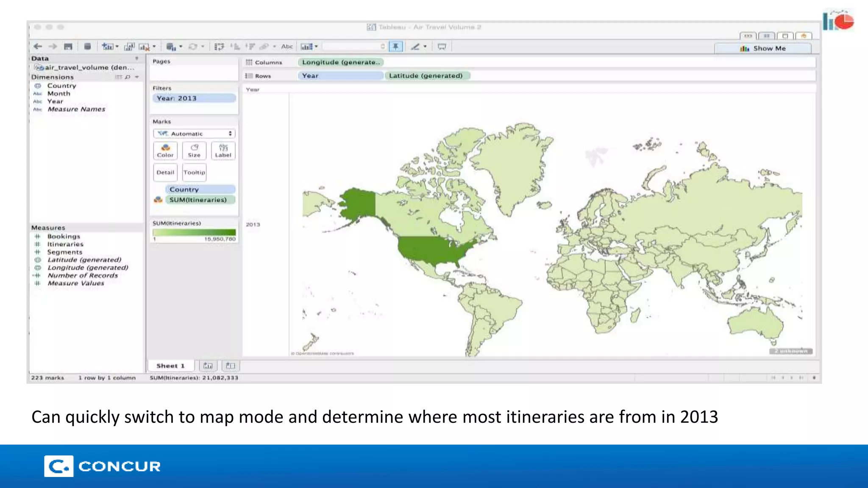Select the Segments measure field
The height and width of the screenshot is (488, 868).
(x=64, y=252)
